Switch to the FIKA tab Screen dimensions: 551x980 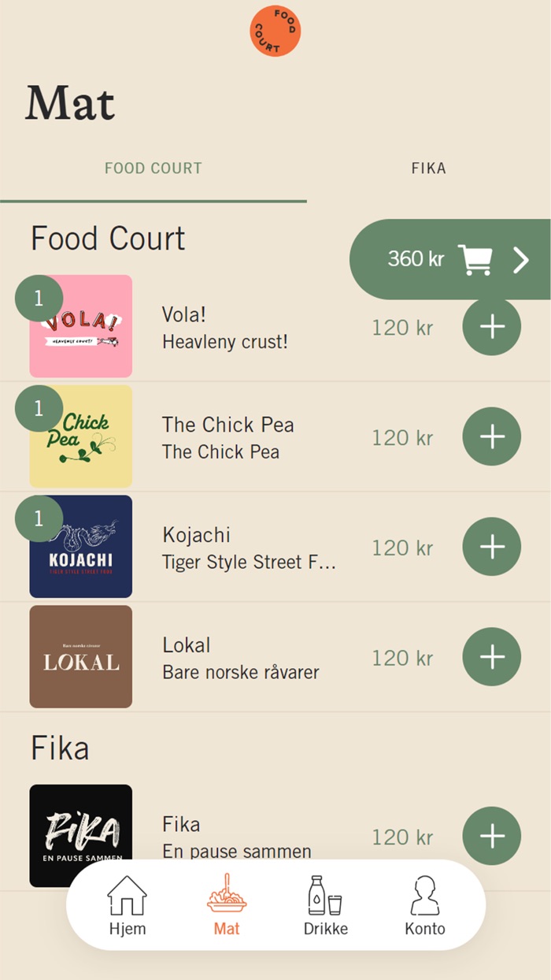[x=428, y=168]
